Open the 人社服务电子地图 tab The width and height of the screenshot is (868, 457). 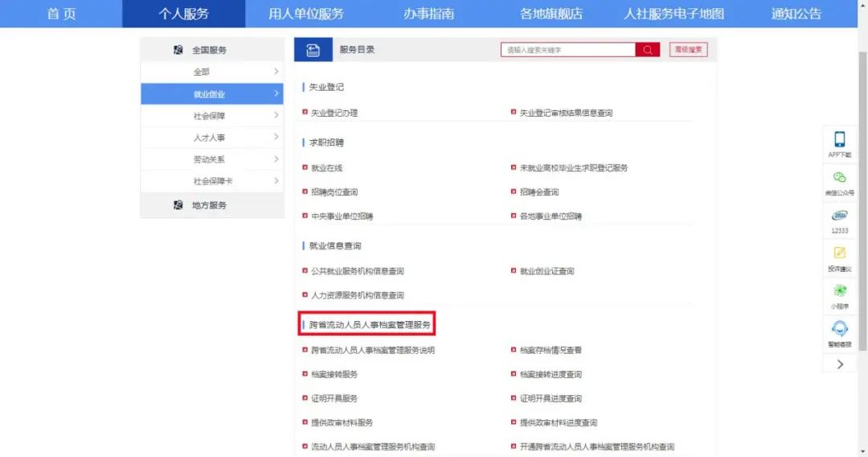674,14
